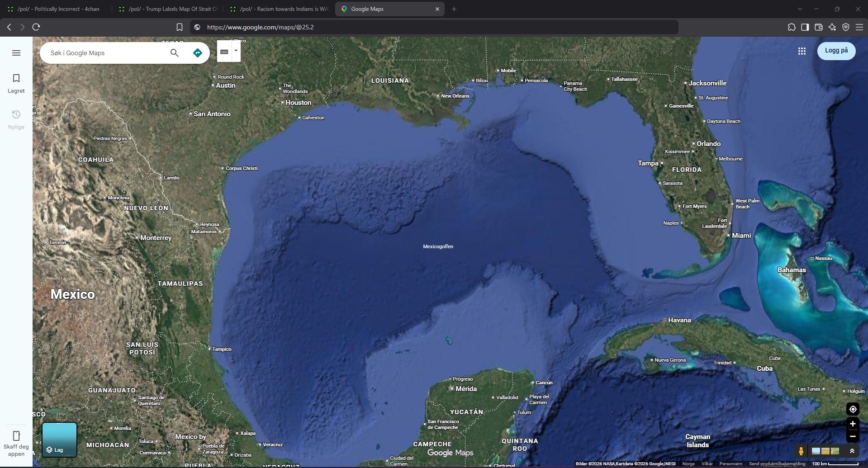Click the on-screen keyboard input icon
The image size is (868, 468).
224,52
